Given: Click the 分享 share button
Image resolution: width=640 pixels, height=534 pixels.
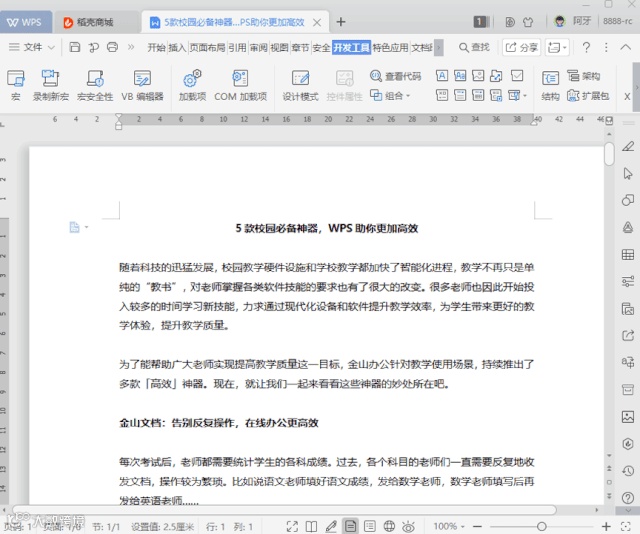Looking at the screenshot, I should (x=522, y=47).
